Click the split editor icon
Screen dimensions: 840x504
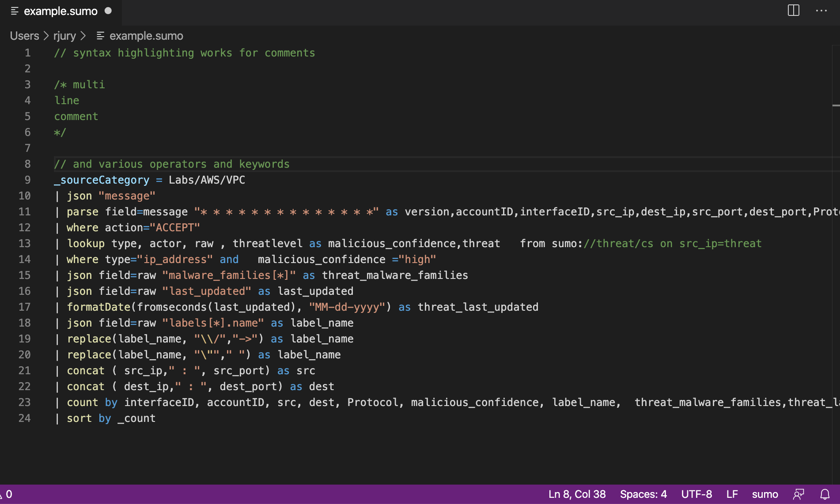point(794,10)
